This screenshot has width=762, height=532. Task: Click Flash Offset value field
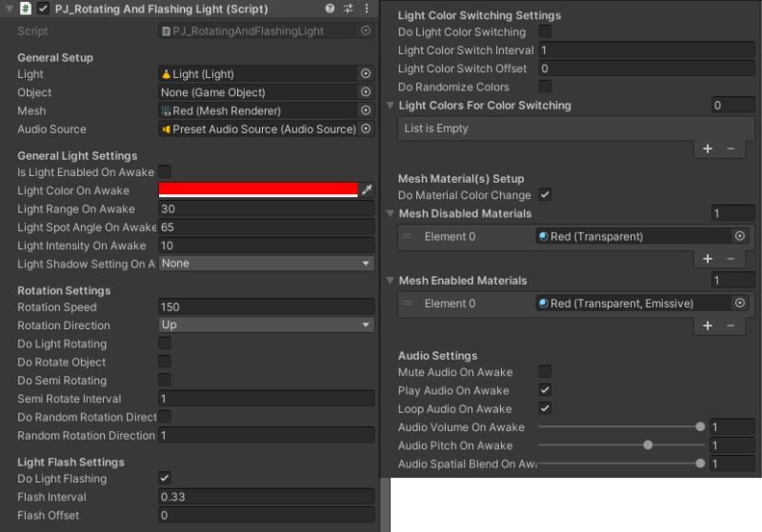click(x=267, y=515)
